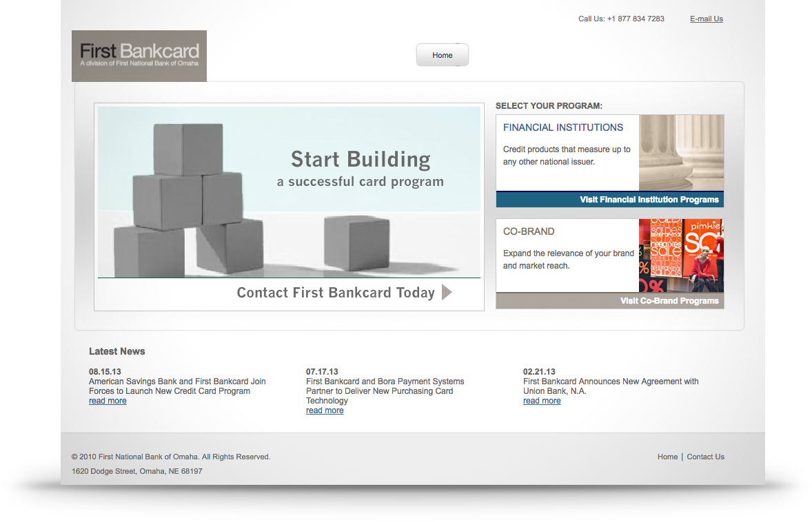This screenshot has height=522, width=812.
Task: Open the Co-Brand heading
Action: click(x=529, y=231)
